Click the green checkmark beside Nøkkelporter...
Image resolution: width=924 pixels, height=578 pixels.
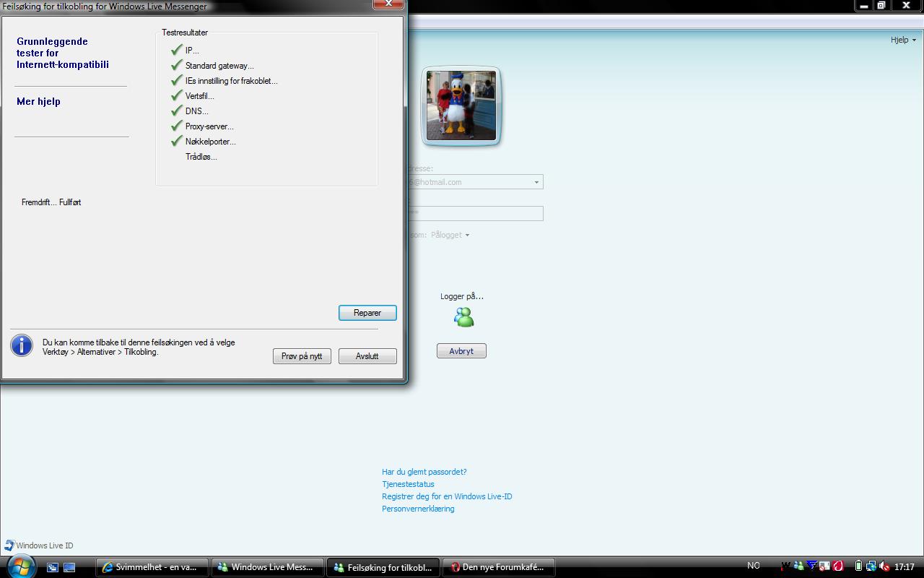pyautogui.click(x=176, y=141)
